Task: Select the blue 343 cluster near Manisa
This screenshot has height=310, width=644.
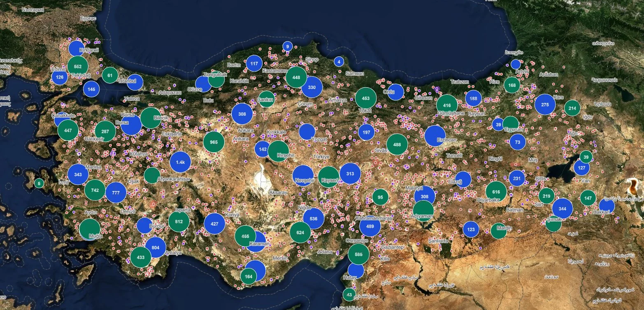Action: pos(78,175)
